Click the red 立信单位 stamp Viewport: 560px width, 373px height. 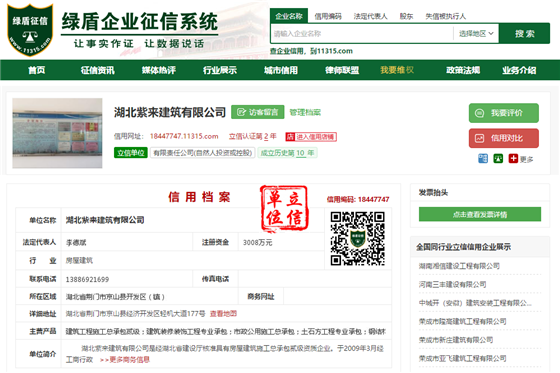284,208
